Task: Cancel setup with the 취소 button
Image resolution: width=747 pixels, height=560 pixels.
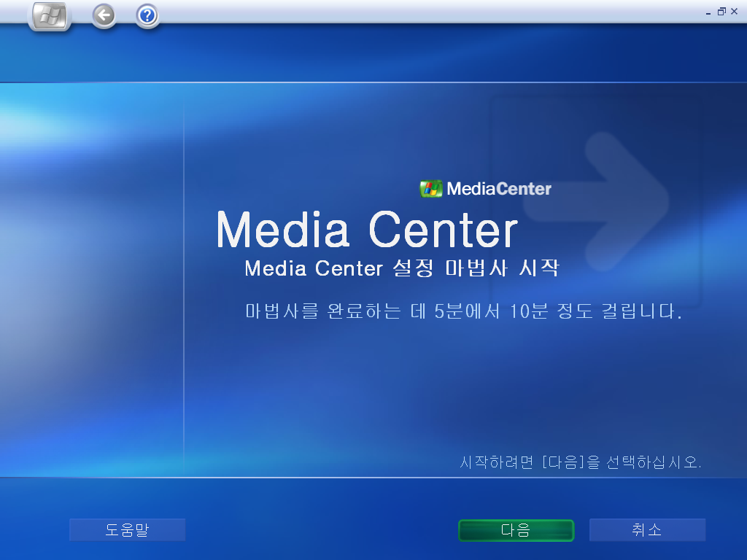Action: pyautogui.click(x=647, y=529)
